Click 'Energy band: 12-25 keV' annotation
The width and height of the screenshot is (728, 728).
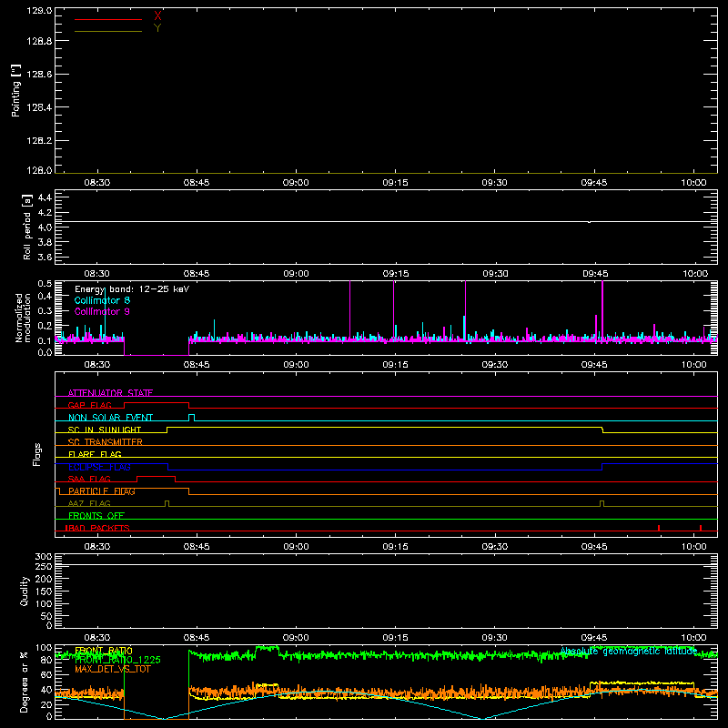132,289
